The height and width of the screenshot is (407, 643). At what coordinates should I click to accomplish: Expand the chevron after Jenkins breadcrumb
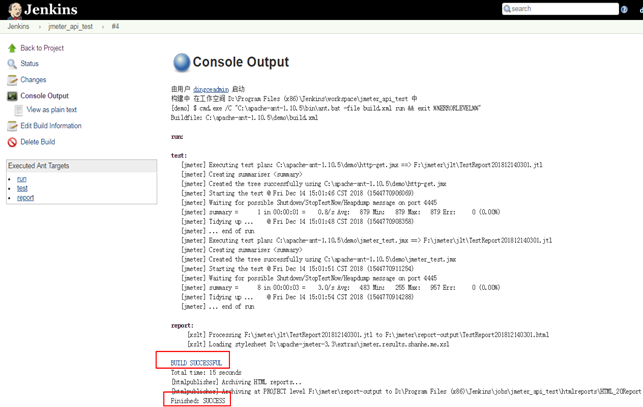click(39, 27)
